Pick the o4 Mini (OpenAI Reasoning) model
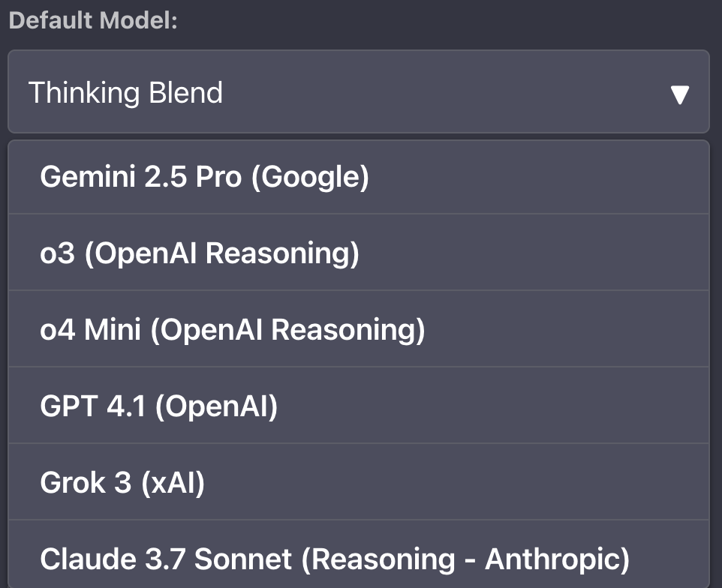 358,330
